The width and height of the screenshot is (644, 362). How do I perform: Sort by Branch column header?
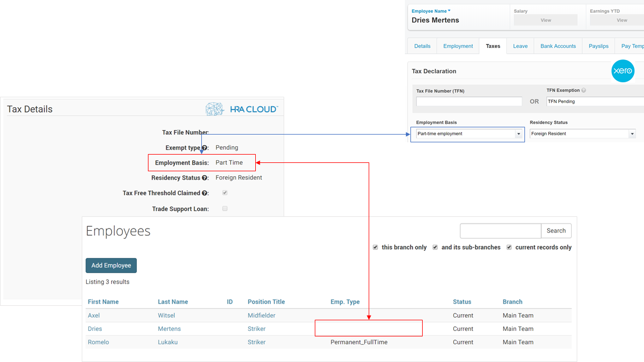[x=513, y=301]
